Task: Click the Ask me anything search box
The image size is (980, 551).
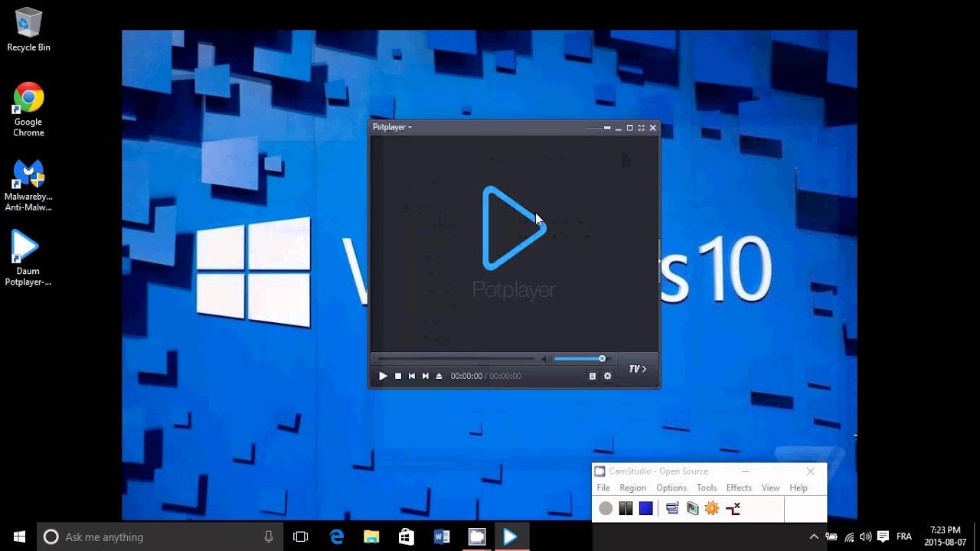Action: [x=160, y=536]
